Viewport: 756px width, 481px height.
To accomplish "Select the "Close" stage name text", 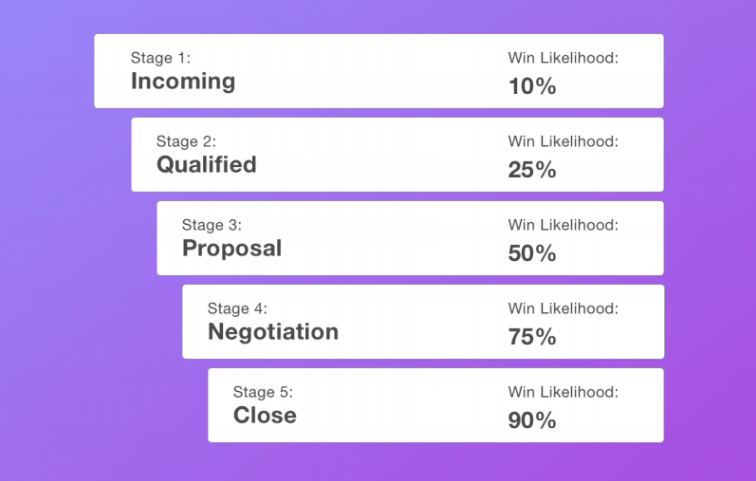I will (x=265, y=415).
